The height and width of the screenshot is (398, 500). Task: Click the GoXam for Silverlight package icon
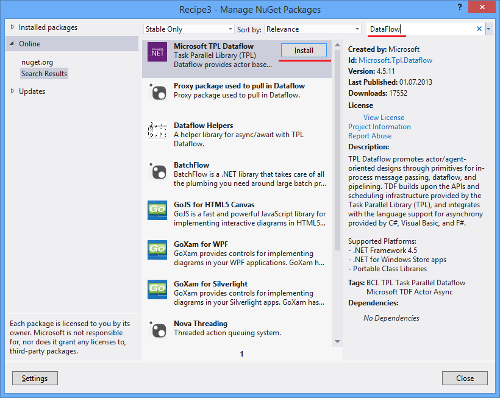point(157,289)
